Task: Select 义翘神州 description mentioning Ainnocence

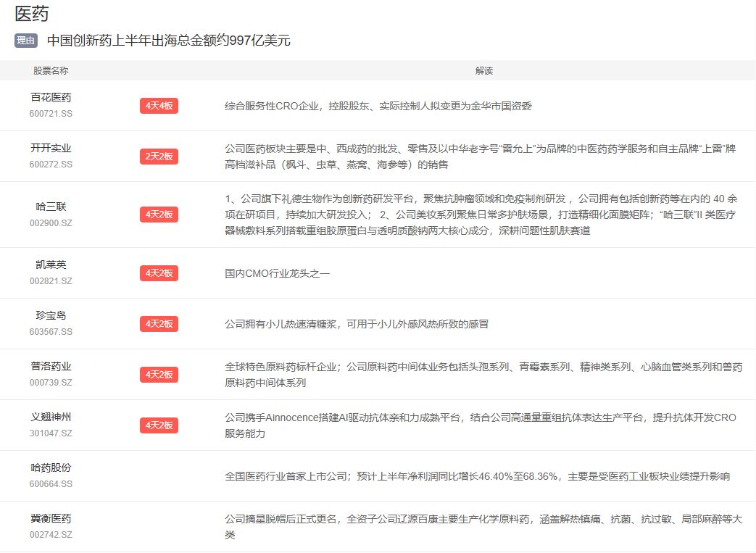Action: click(481, 425)
